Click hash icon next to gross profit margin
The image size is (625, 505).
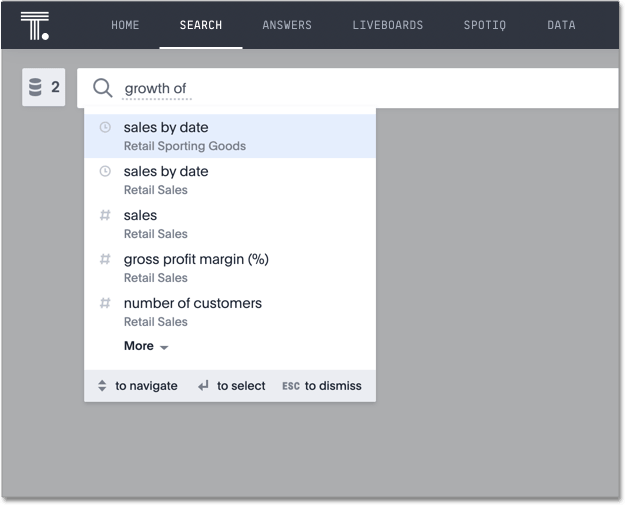pos(105,260)
